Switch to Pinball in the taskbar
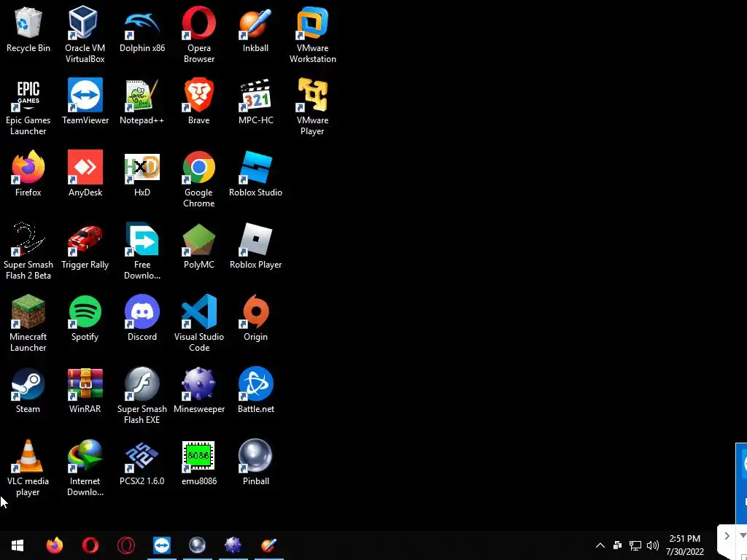 point(197,545)
